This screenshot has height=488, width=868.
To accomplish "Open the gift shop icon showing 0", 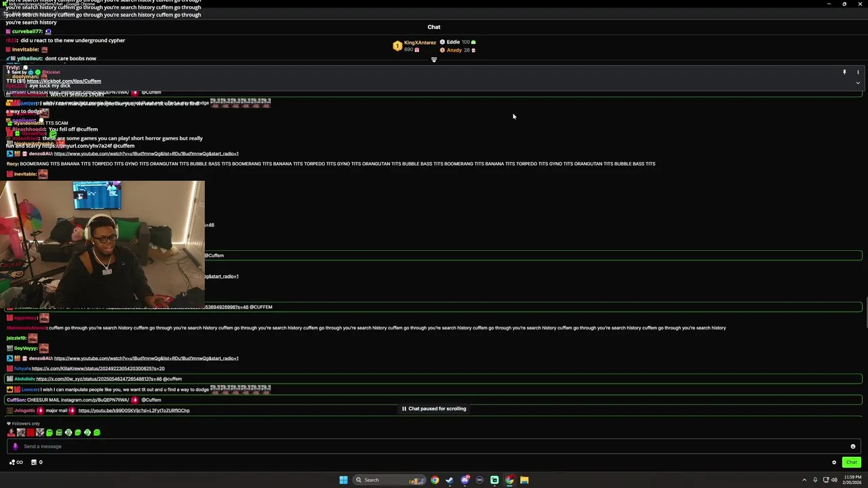I will pyautogui.click(x=37, y=462).
